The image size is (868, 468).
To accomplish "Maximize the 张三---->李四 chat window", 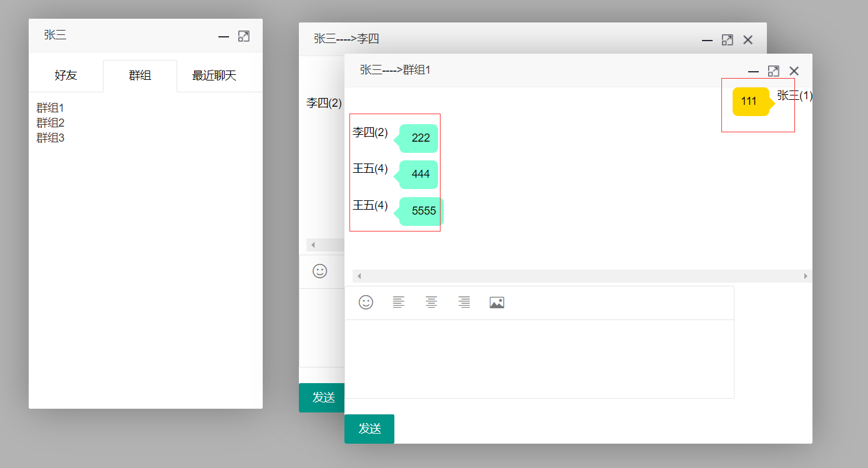I will pos(727,40).
